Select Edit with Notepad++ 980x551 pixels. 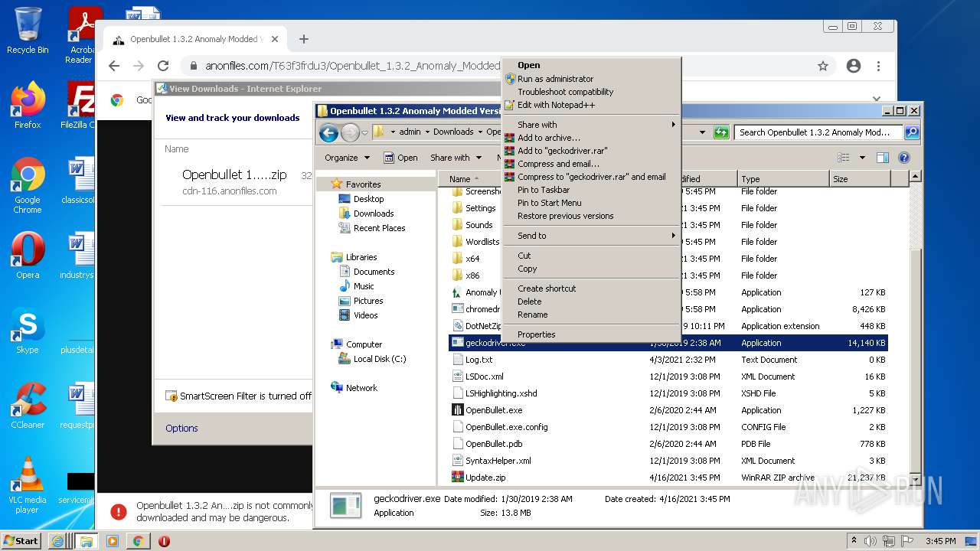591,105
